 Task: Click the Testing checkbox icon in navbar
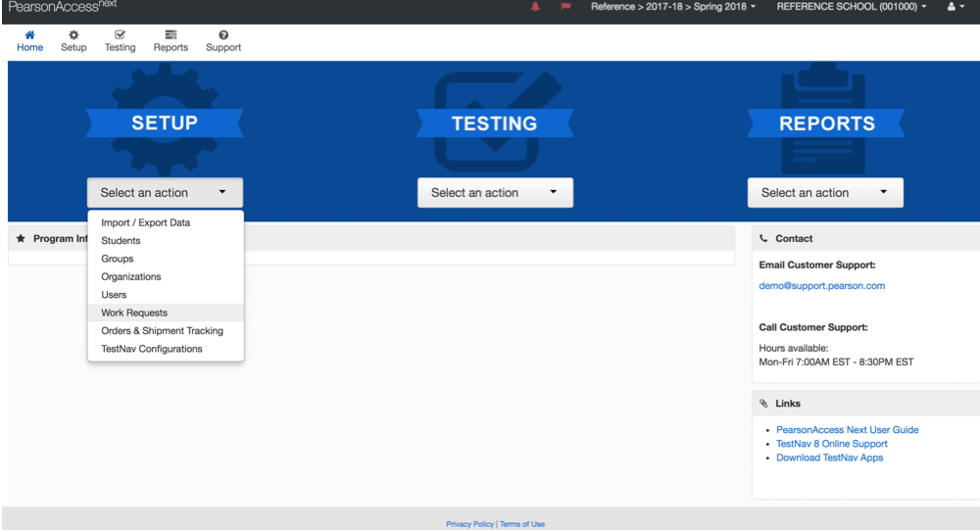click(120, 35)
